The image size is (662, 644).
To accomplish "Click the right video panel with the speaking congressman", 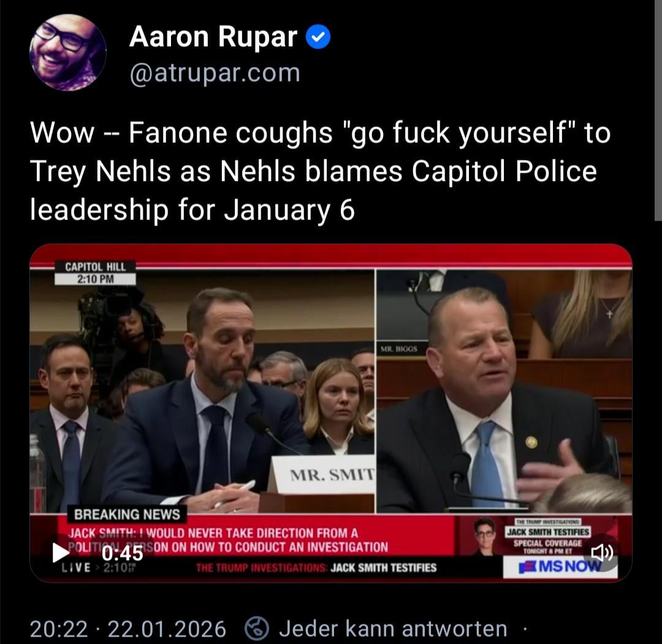I will point(504,391).
